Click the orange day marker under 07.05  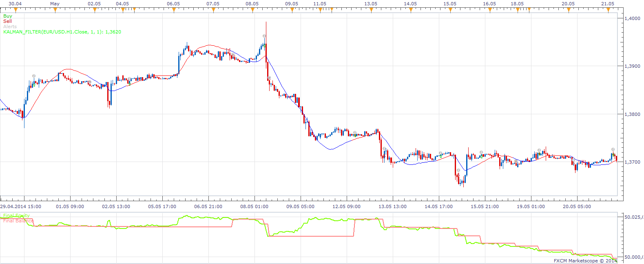tap(214, 10)
